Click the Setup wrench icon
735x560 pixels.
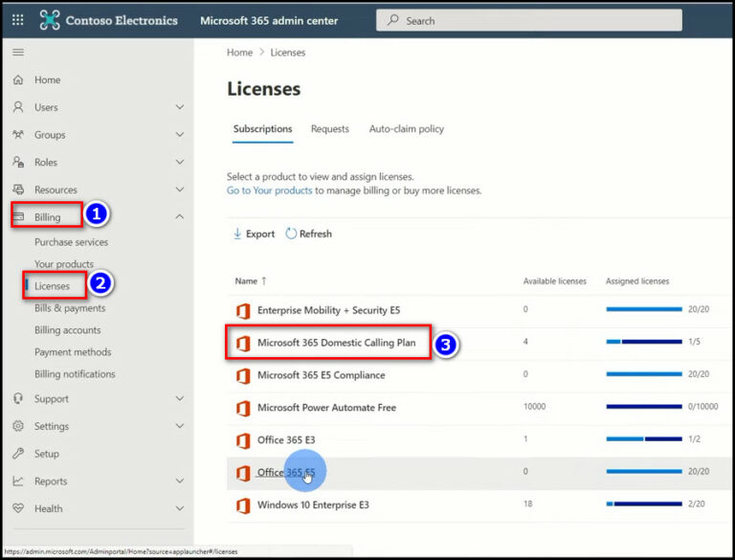pyautogui.click(x=18, y=454)
